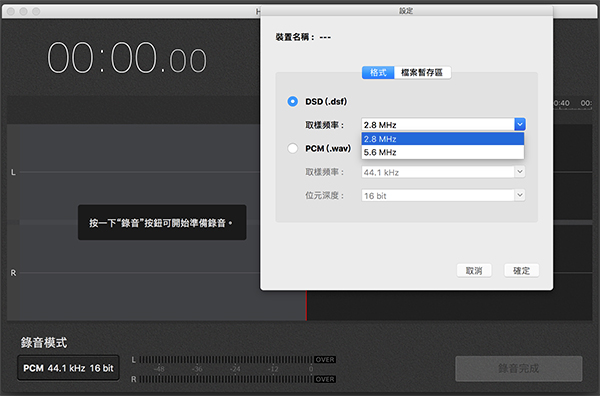600x396 pixels.
Task: Click the 00:00.00 timer display
Action: 127,58
